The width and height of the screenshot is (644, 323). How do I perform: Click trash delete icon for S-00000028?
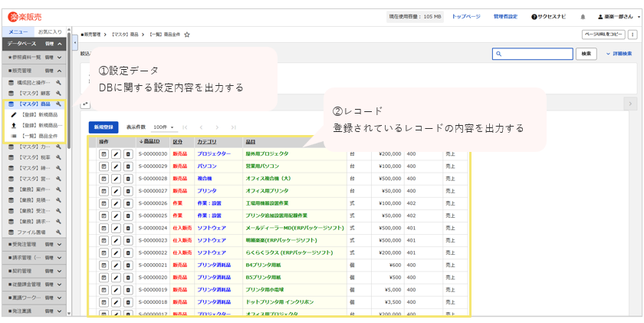129,179
